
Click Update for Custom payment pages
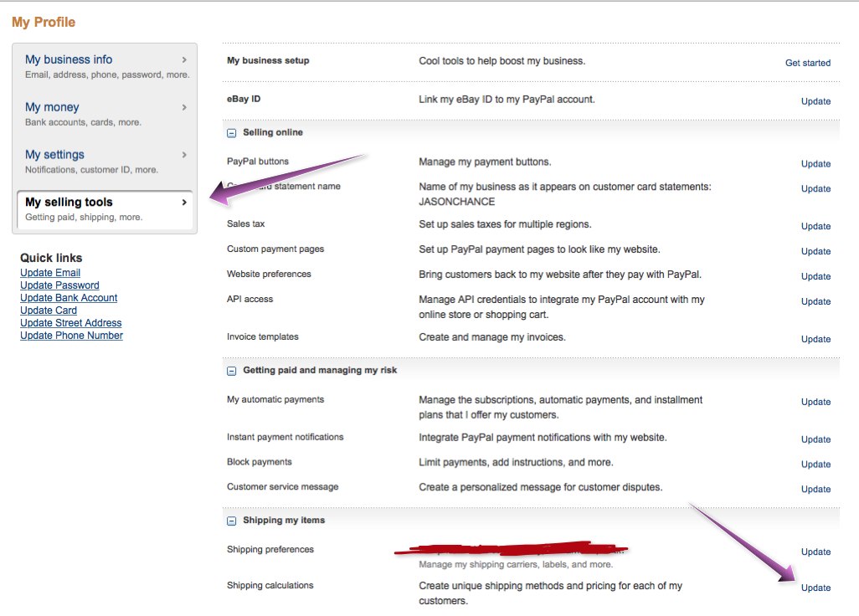[x=816, y=251]
